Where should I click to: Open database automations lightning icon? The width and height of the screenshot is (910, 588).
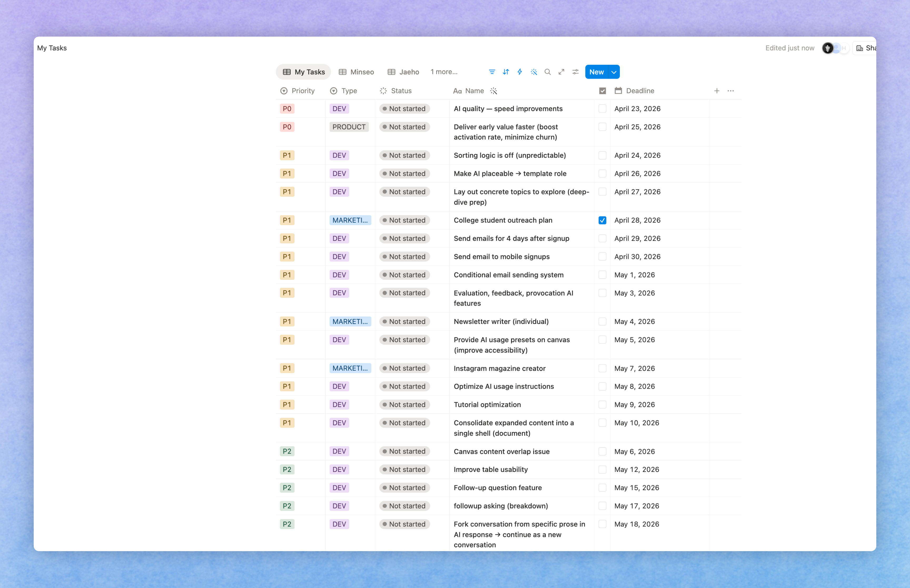(x=520, y=72)
